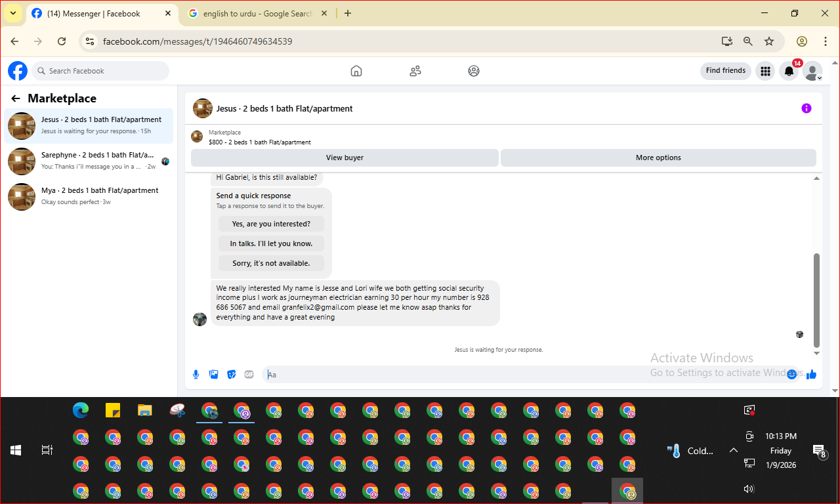Open the zoom icon in address bar
This screenshot has width=840, height=504.
pos(748,41)
